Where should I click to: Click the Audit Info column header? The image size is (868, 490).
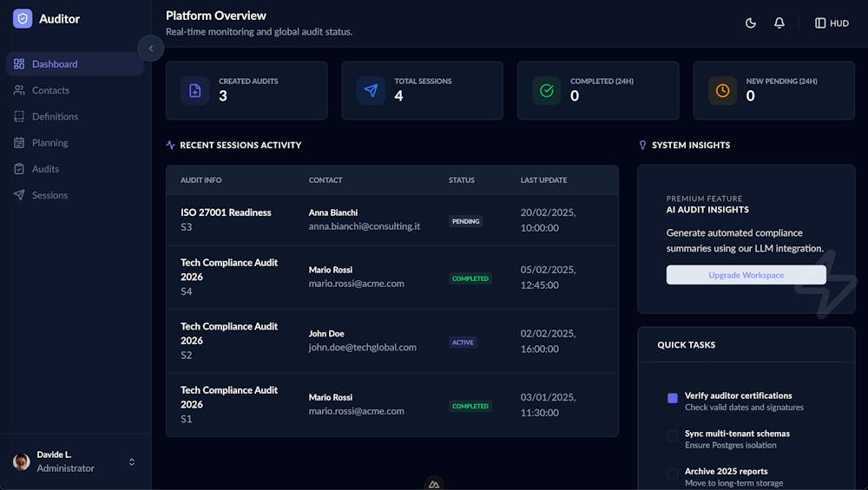pyautogui.click(x=201, y=180)
